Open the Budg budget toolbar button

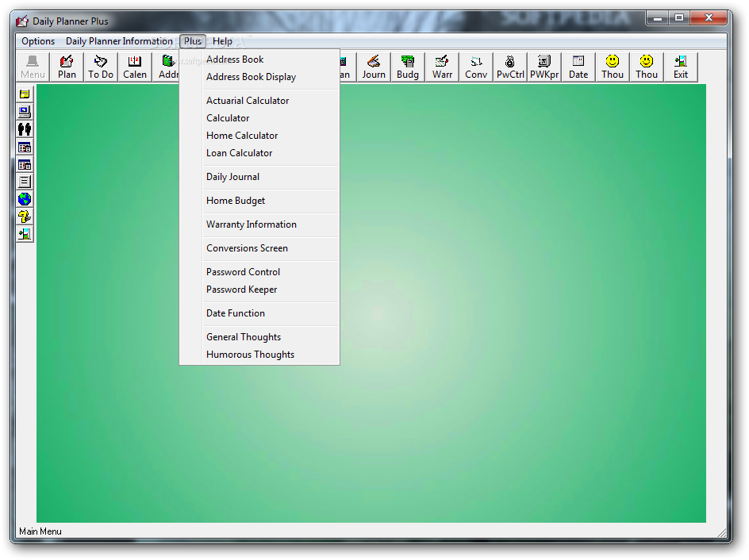tap(408, 67)
